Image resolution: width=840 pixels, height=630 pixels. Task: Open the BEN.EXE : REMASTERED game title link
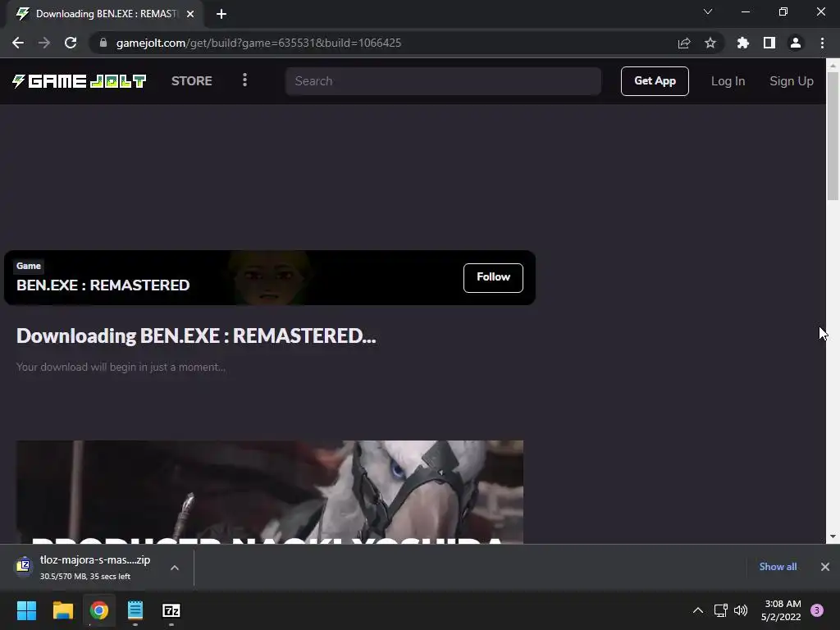coord(103,285)
